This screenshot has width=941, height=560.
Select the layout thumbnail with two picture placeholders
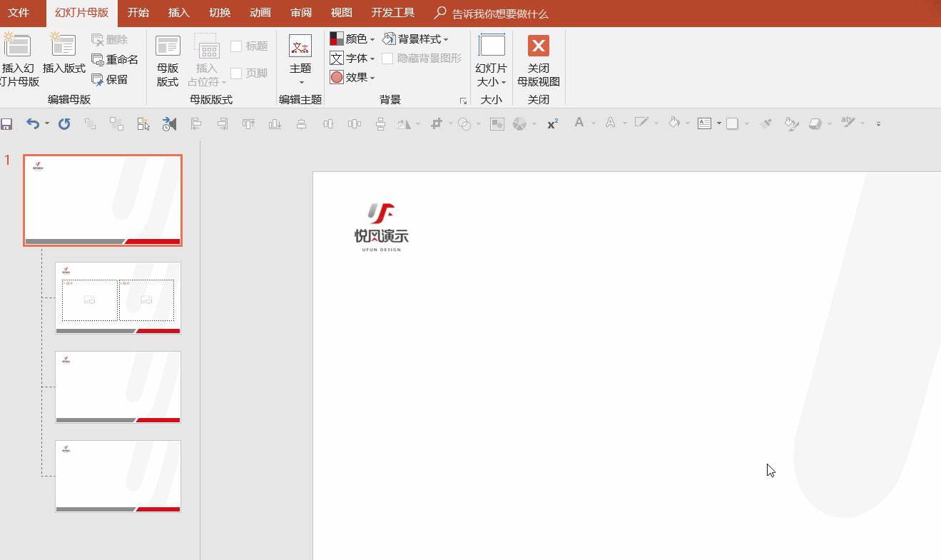click(118, 298)
